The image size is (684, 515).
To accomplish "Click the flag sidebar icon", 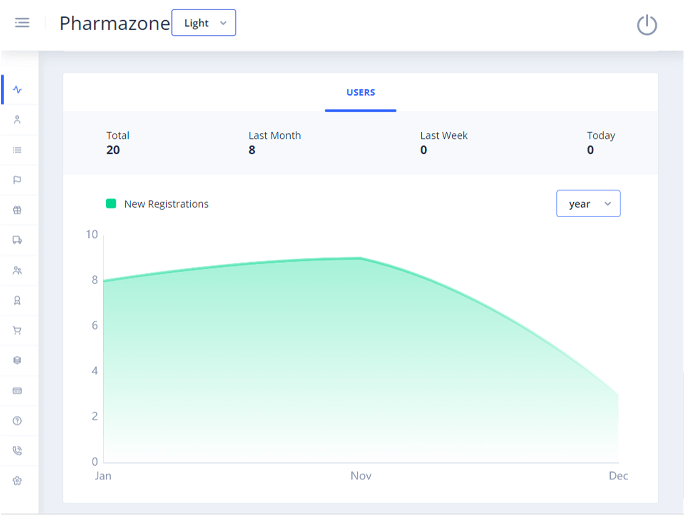I will click(18, 180).
